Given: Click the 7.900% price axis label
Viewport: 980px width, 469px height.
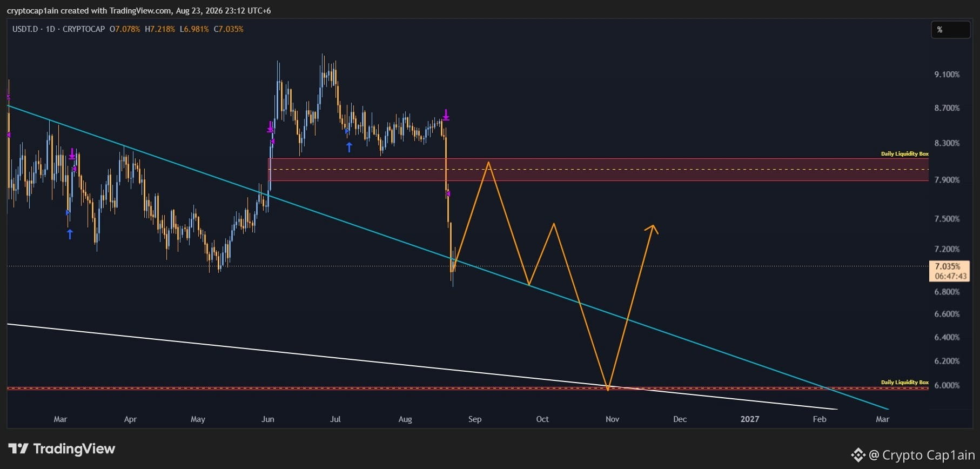Looking at the screenshot, I should coord(947,180).
